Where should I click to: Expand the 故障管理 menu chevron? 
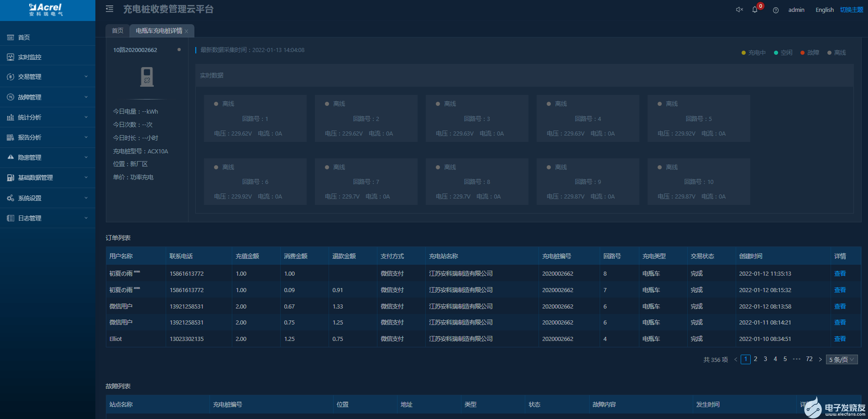pyautogui.click(x=86, y=97)
